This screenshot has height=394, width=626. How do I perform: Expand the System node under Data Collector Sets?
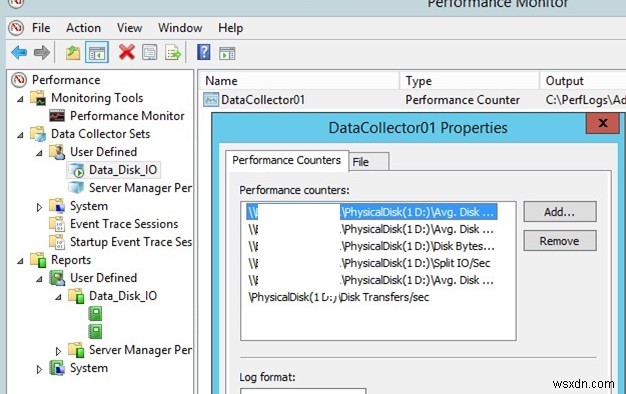pyautogui.click(x=39, y=207)
